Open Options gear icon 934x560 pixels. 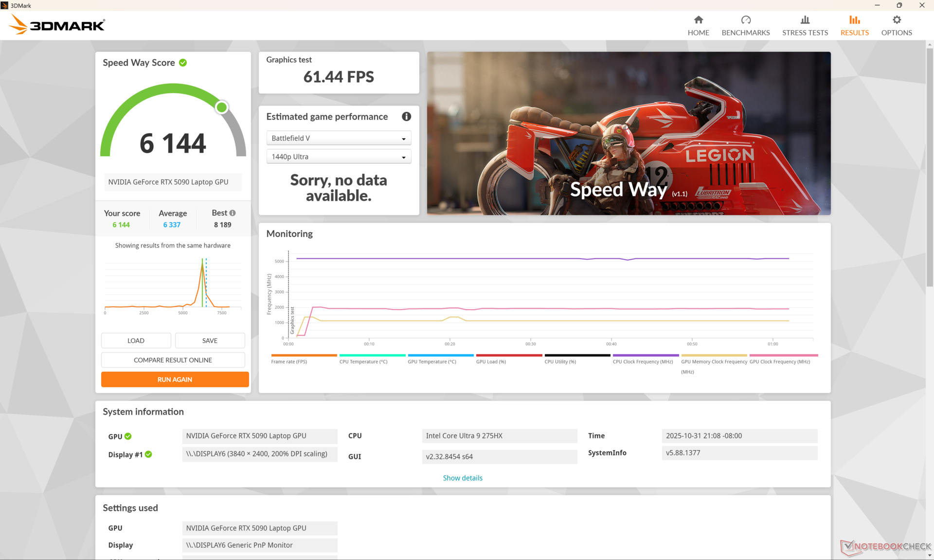tap(896, 20)
